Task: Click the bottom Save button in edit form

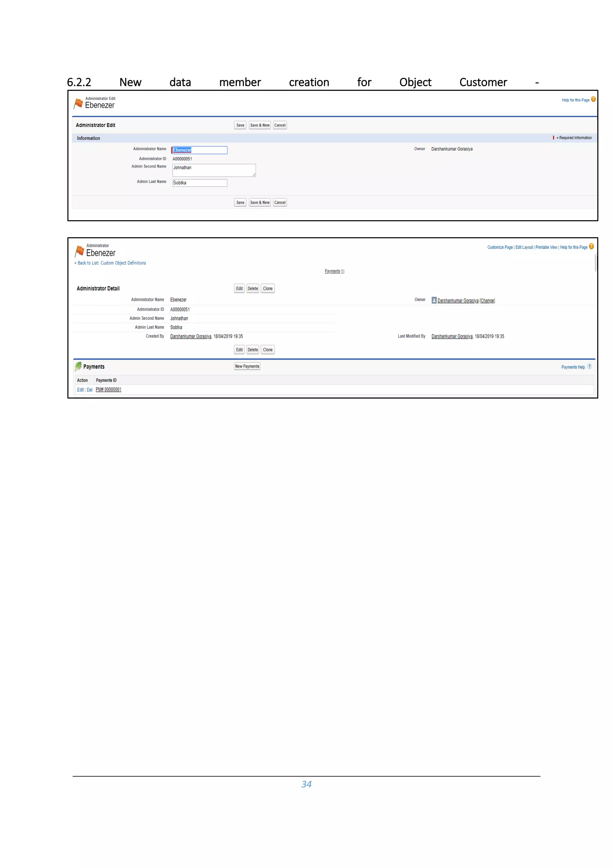Action: (x=240, y=202)
